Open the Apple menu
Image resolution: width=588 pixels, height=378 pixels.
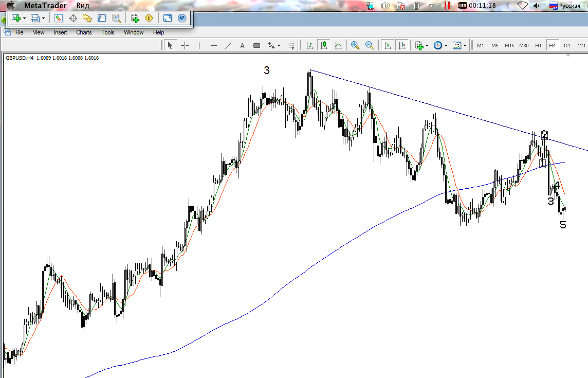tap(10, 5)
